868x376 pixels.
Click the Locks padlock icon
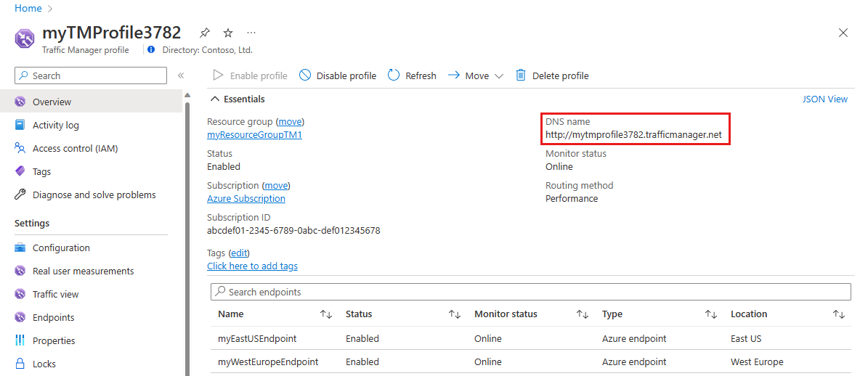20,364
